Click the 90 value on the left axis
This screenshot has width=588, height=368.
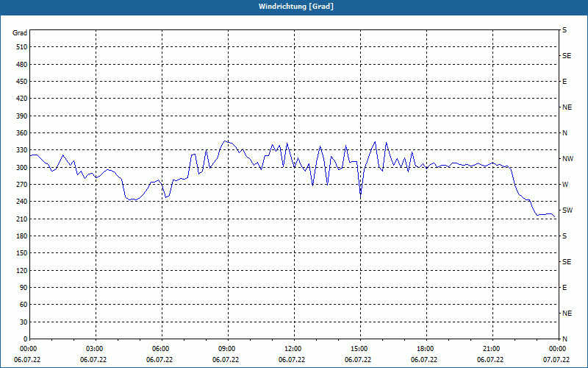click(24, 288)
